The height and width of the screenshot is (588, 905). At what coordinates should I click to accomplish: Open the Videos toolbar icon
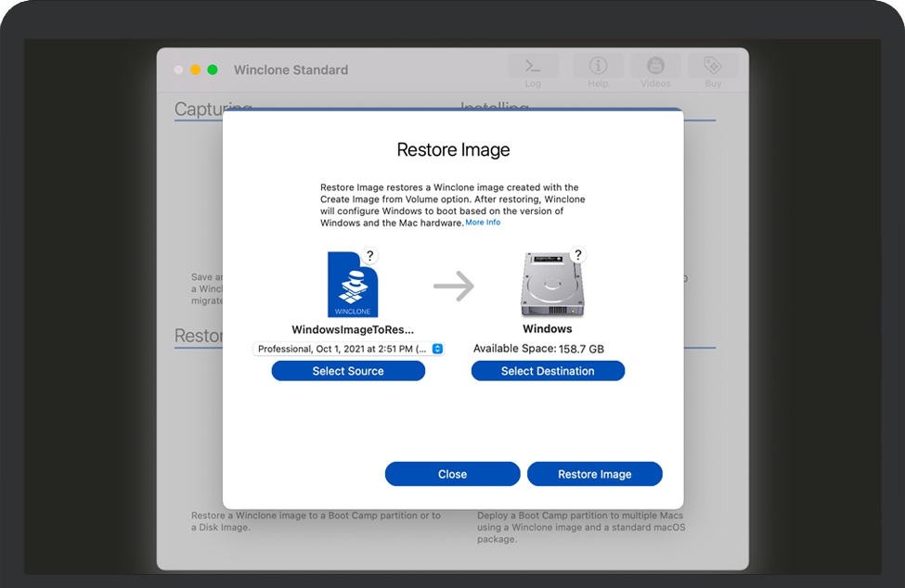(x=655, y=67)
